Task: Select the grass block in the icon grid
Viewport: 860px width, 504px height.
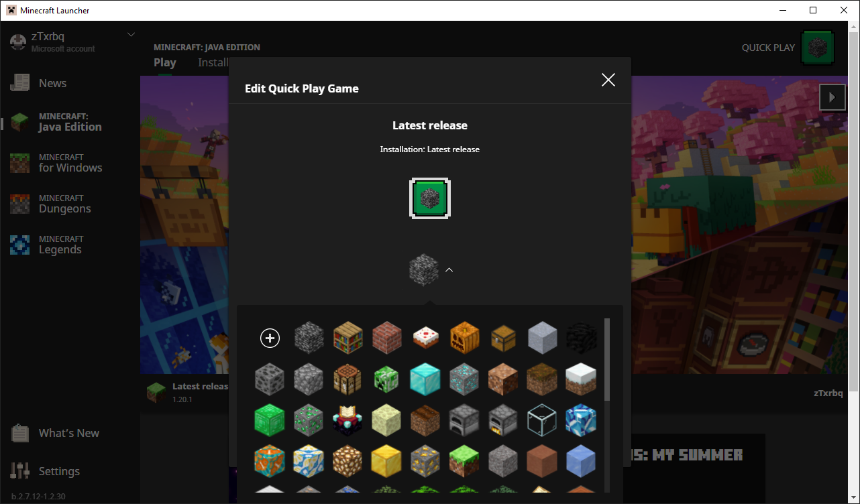Action: coord(465,461)
